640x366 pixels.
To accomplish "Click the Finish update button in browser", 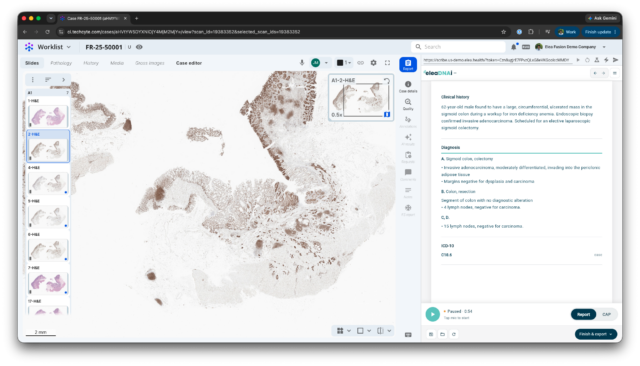I will coord(601,32).
